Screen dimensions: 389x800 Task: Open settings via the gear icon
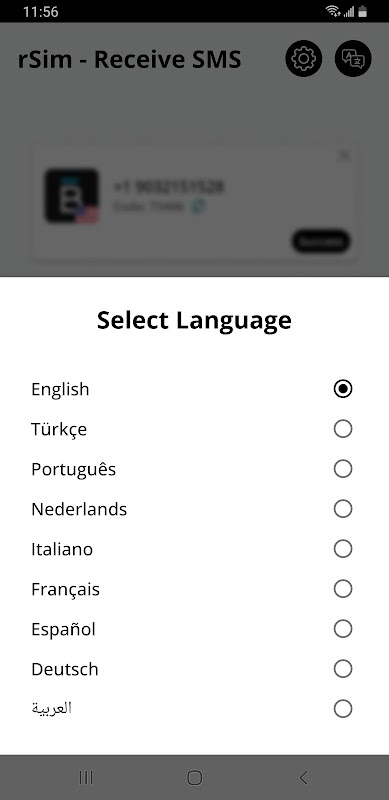point(304,59)
